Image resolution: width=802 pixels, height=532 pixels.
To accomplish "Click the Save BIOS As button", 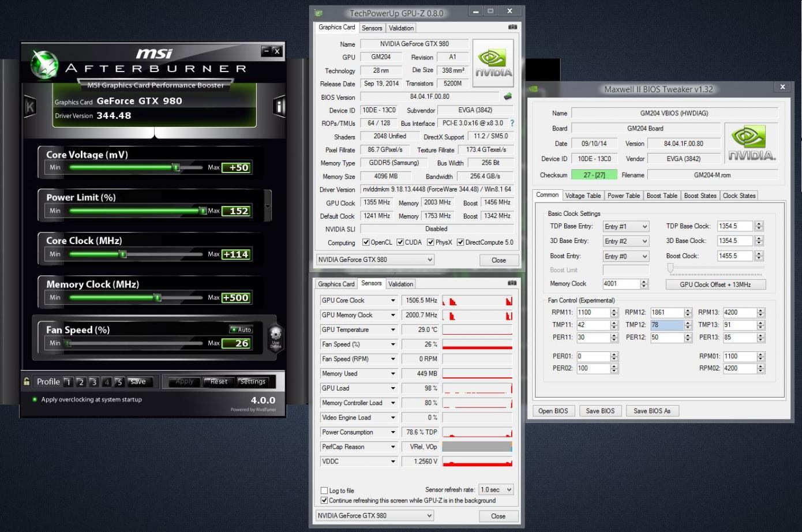I will pyautogui.click(x=652, y=411).
